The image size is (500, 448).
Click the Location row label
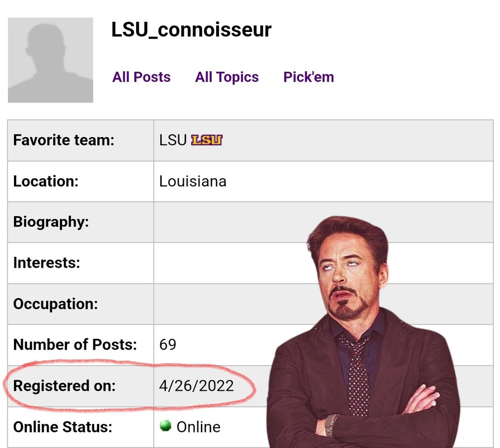point(45,181)
